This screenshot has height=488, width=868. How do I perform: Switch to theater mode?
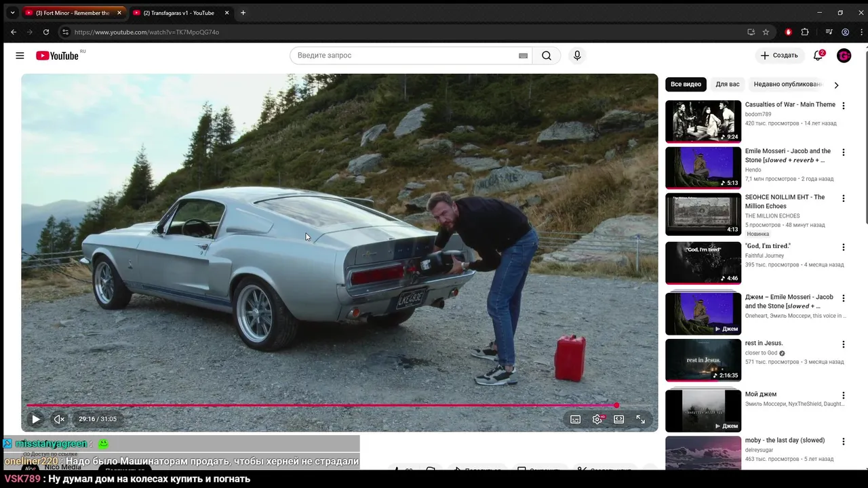point(618,419)
